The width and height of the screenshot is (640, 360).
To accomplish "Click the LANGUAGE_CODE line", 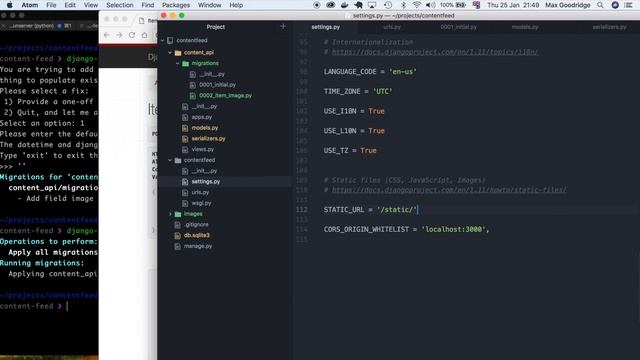I will point(370,72).
